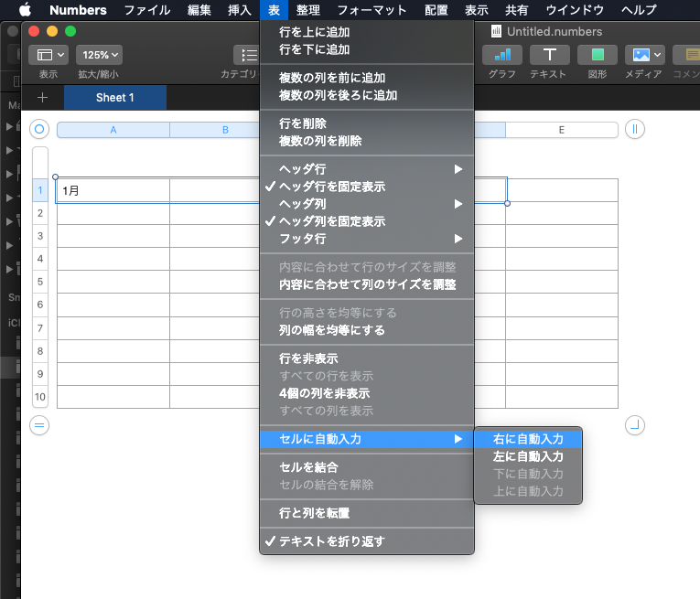Image resolution: width=700 pixels, height=599 pixels.
Task: Select column B header
Action: pos(215,130)
